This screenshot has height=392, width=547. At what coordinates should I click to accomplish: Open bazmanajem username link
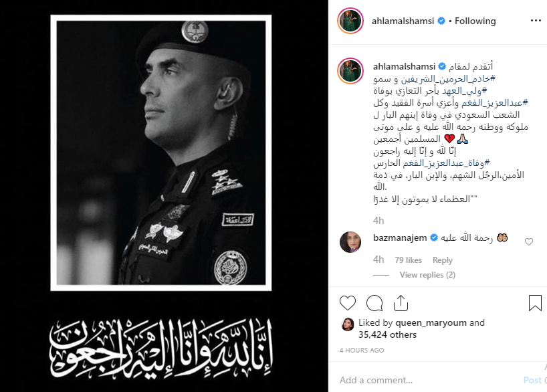tap(400, 238)
